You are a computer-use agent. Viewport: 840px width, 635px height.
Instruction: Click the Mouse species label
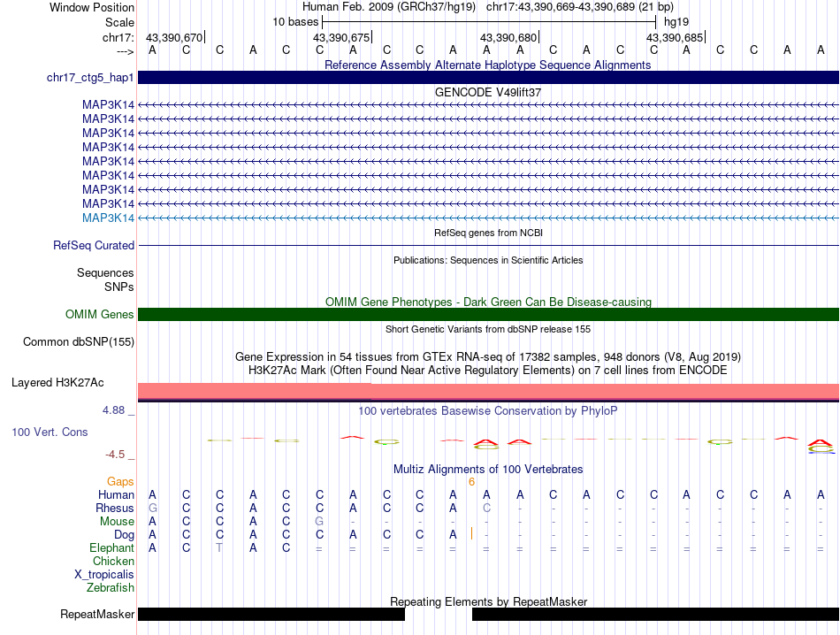click(x=117, y=522)
